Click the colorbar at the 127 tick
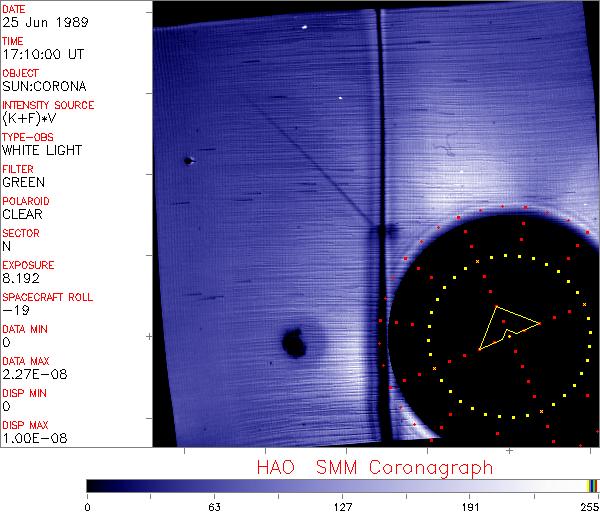 coord(342,485)
